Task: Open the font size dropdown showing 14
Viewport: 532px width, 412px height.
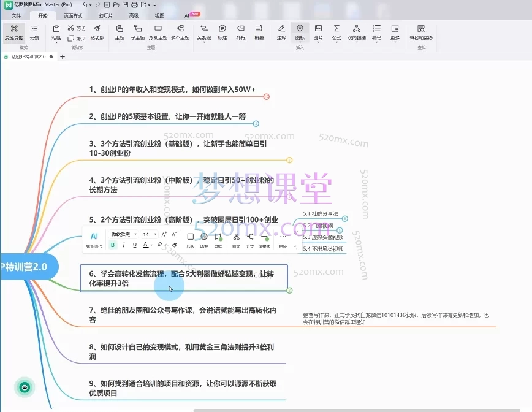Action: [x=150, y=234]
